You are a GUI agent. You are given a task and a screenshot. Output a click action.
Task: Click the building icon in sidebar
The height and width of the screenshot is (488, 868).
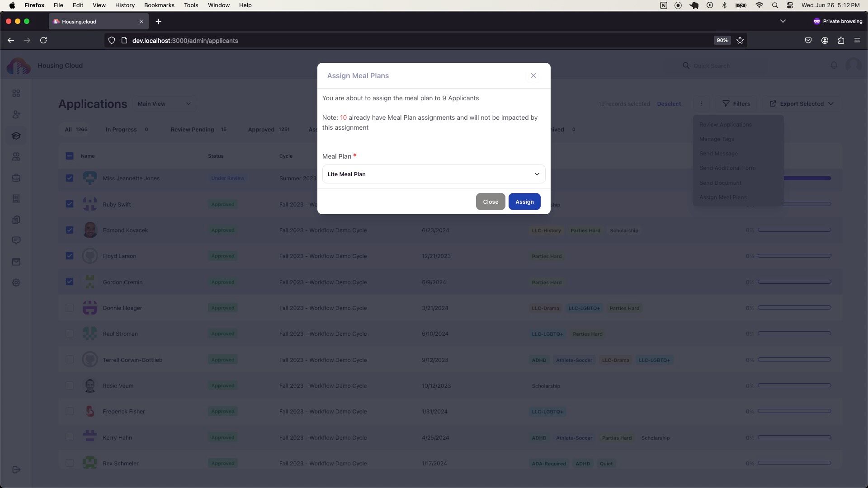pyautogui.click(x=16, y=199)
